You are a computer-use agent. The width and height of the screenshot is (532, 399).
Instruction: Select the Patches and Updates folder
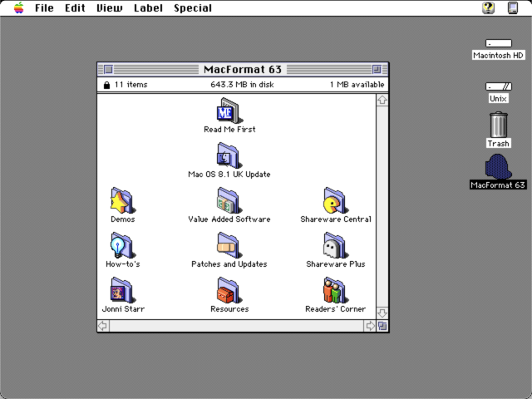click(x=229, y=245)
